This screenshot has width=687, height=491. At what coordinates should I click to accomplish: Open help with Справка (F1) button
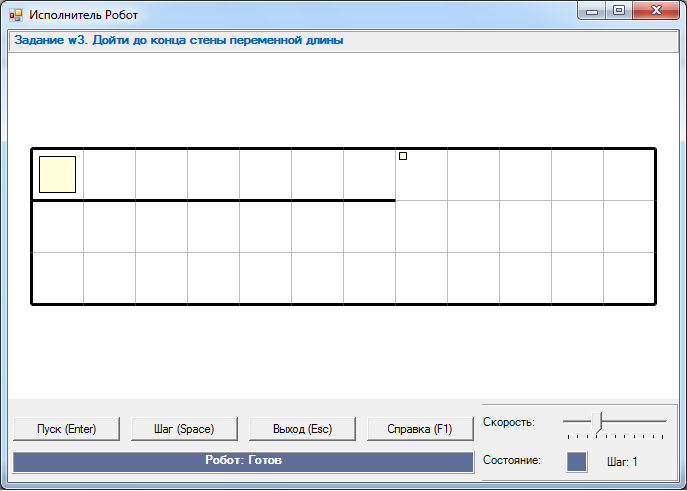pyautogui.click(x=419, y=429)
